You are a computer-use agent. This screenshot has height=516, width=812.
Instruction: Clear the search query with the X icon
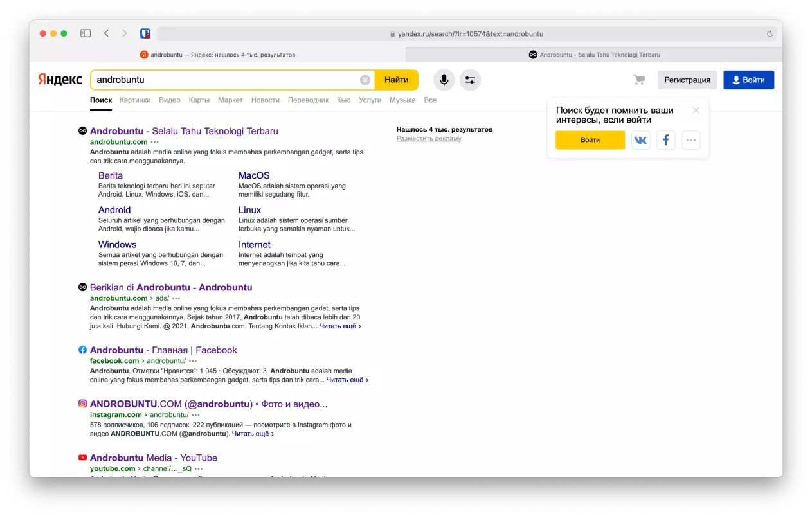pyautogui.click(x=365, y=79)
